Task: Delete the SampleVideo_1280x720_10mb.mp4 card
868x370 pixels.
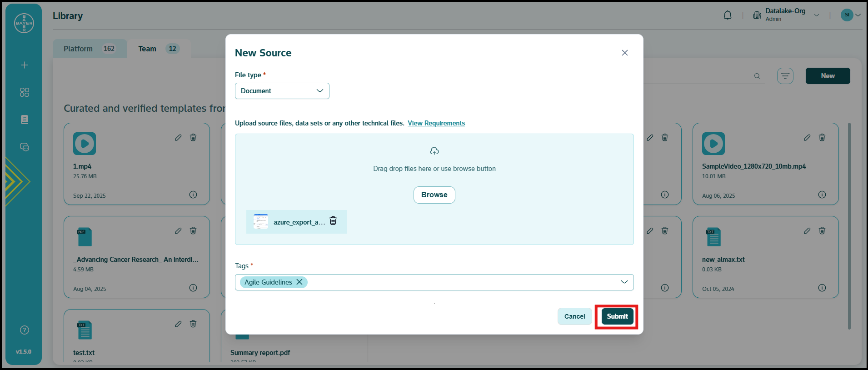Action: click(x=822, y=137)
